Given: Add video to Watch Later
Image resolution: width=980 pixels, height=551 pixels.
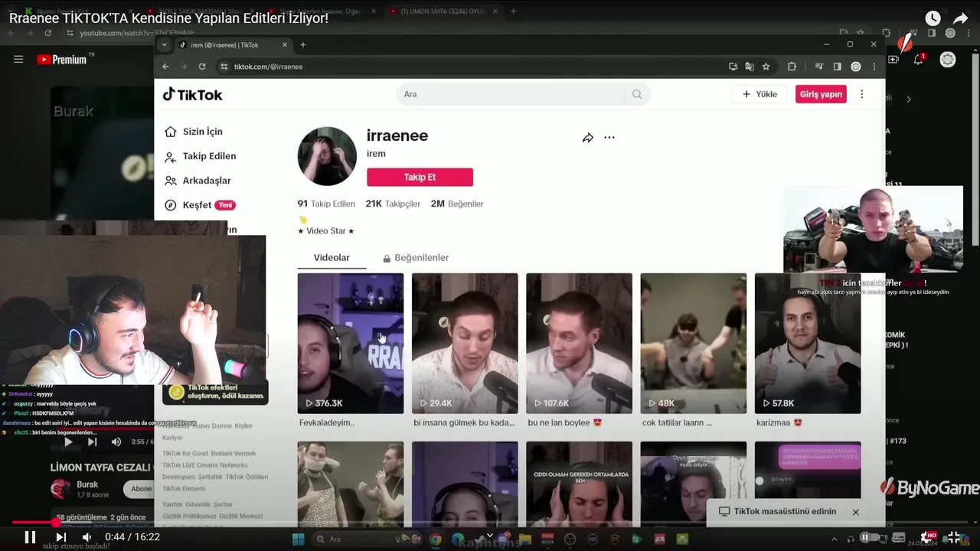Looking at the screenshot, I should point(932,18).
